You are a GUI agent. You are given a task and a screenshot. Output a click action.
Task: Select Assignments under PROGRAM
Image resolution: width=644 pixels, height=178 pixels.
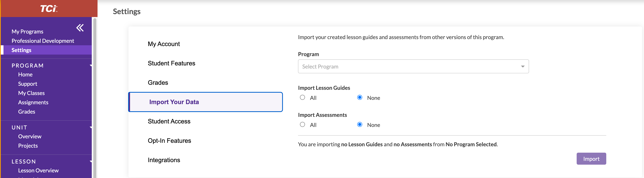coord(33,102)
